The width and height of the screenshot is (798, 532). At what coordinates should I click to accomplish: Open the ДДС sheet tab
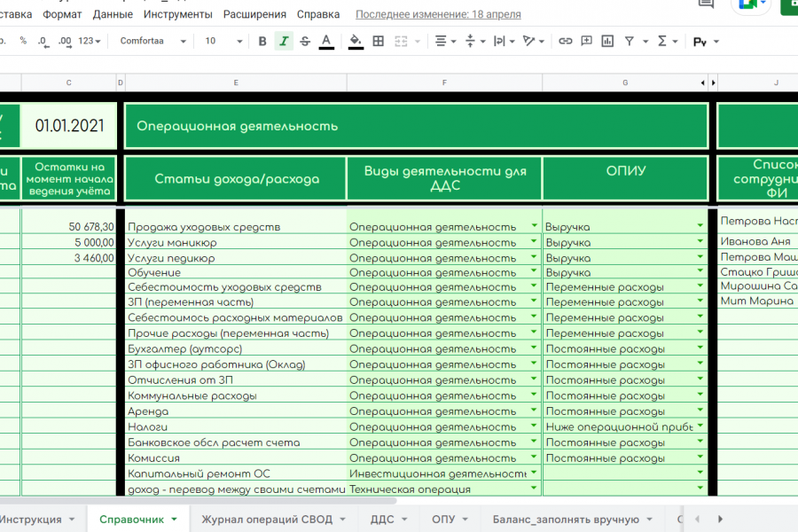(382, 519)
